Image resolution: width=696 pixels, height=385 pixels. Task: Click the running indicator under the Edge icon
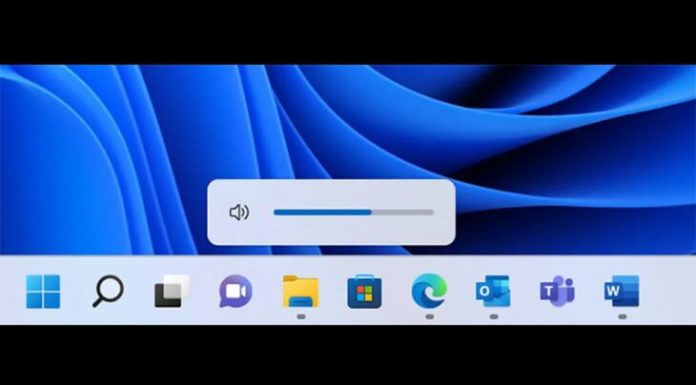click(x=429, y=317)
